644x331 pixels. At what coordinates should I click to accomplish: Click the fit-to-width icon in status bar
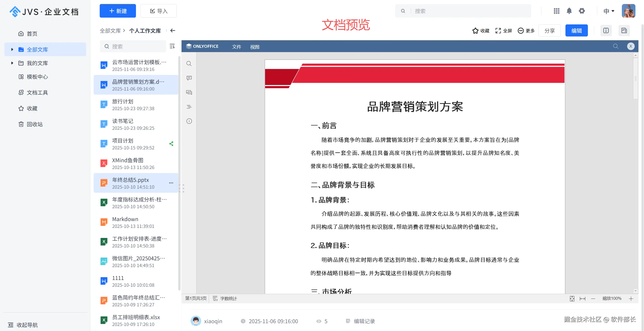tap(582, 299)
